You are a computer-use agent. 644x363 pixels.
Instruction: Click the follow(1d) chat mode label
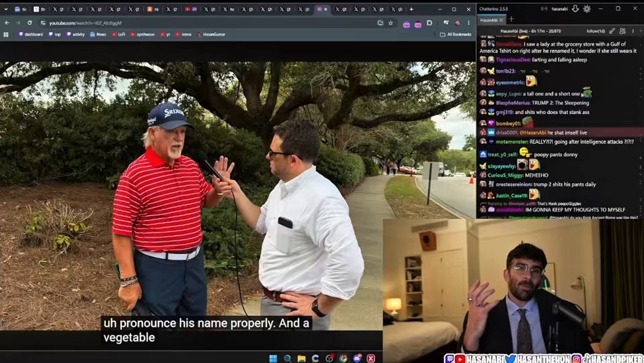point(596,31)
